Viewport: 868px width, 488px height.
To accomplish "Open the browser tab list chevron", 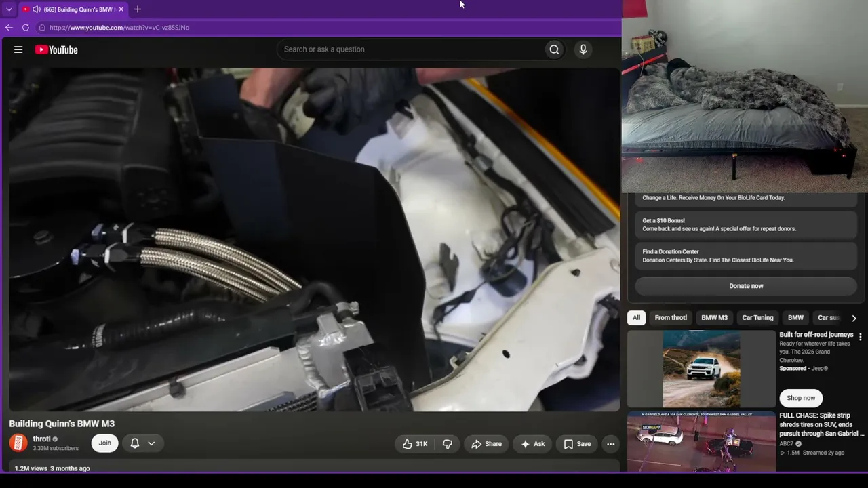I will (x=9, y=9).
